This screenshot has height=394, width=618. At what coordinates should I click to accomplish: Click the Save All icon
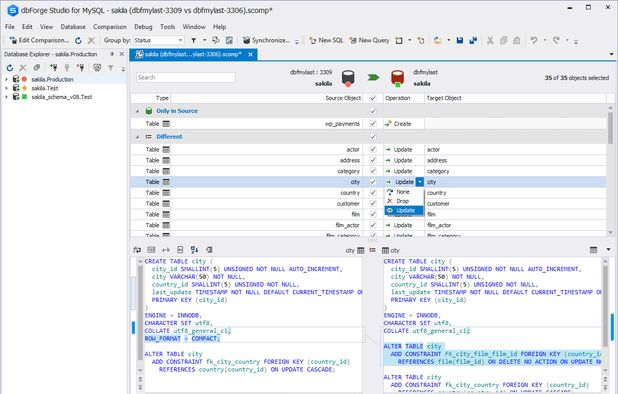(x=473, y=40)
